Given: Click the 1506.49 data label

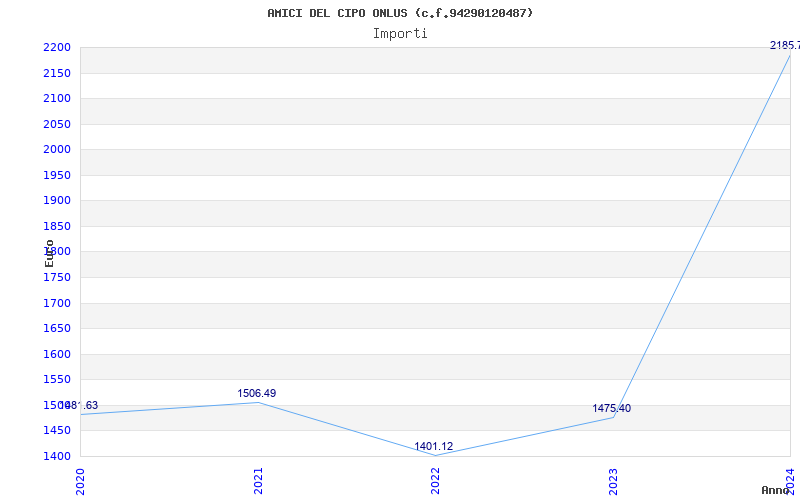Looking at the screenshot, I should coord(257,393).
